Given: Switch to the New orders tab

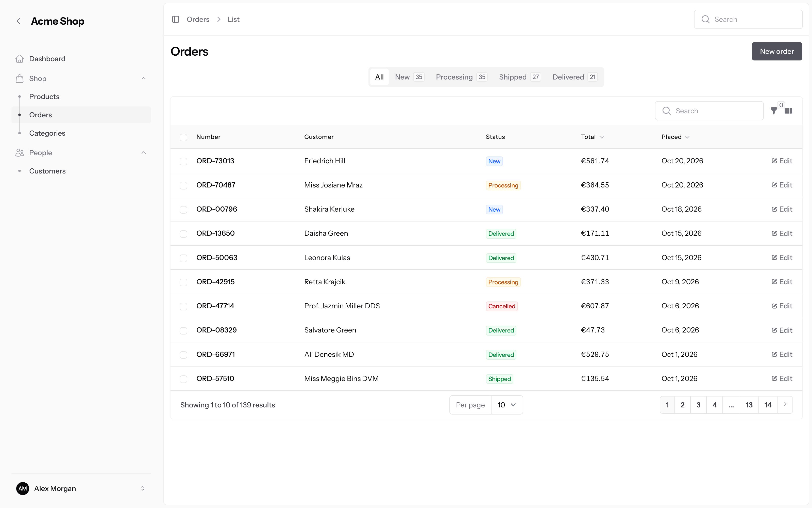Looking at the screenshot, I should click(409, 77).
